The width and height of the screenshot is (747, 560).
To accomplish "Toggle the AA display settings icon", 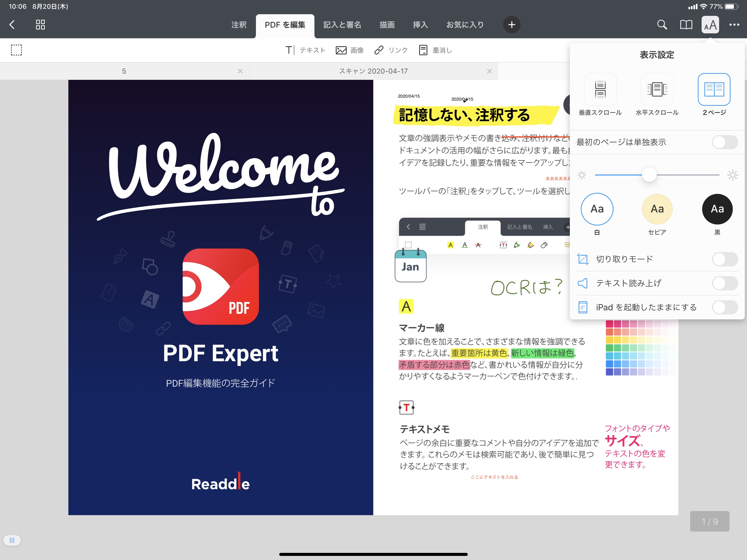I will click(x=710, y=25).
